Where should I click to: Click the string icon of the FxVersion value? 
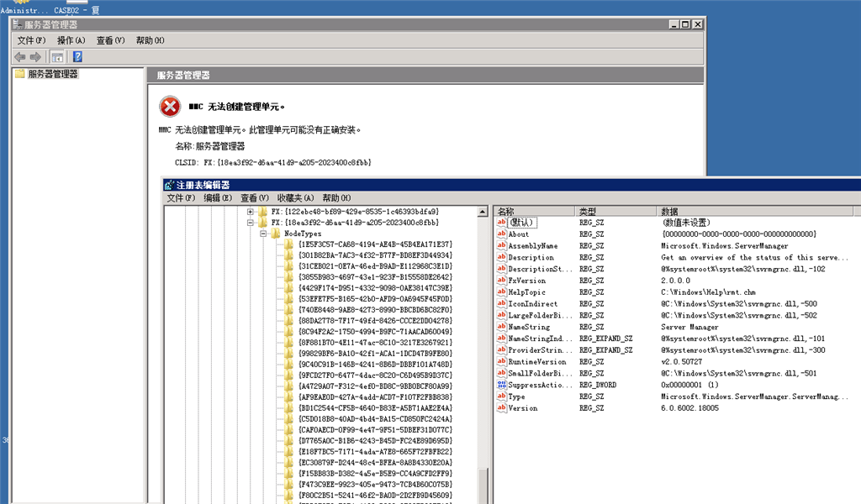pyautogui.click(x=501, y=281)
